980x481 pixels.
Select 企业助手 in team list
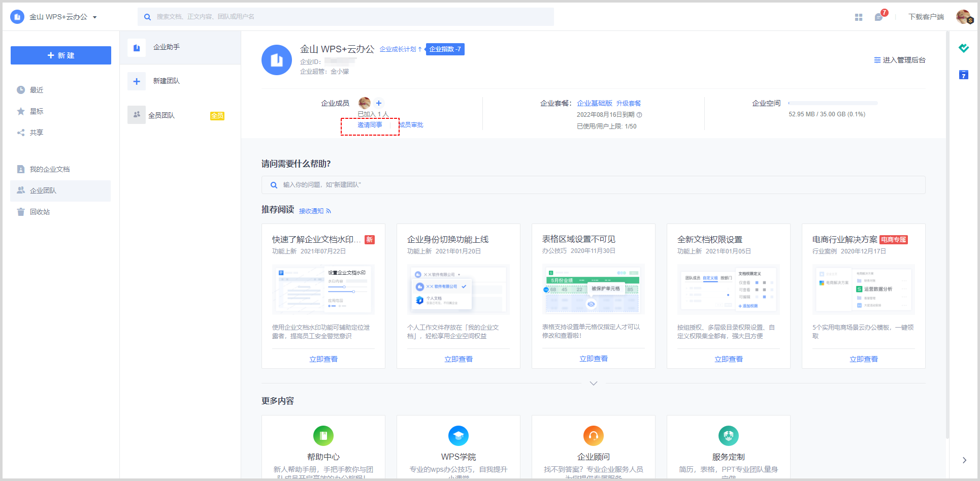click(x=180, y=47)
